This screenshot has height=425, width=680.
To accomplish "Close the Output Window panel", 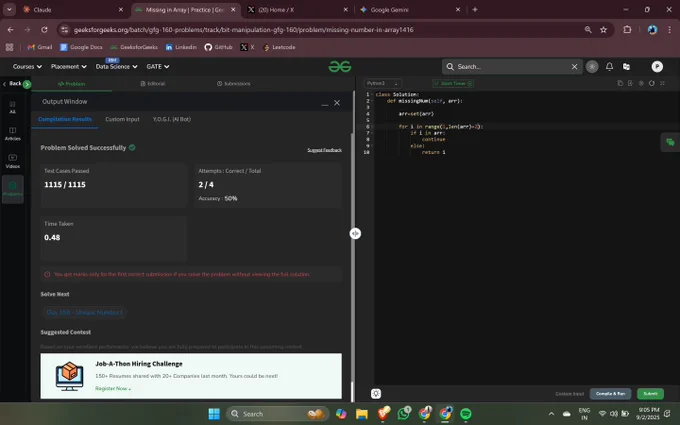I will (x=337, y=103).
